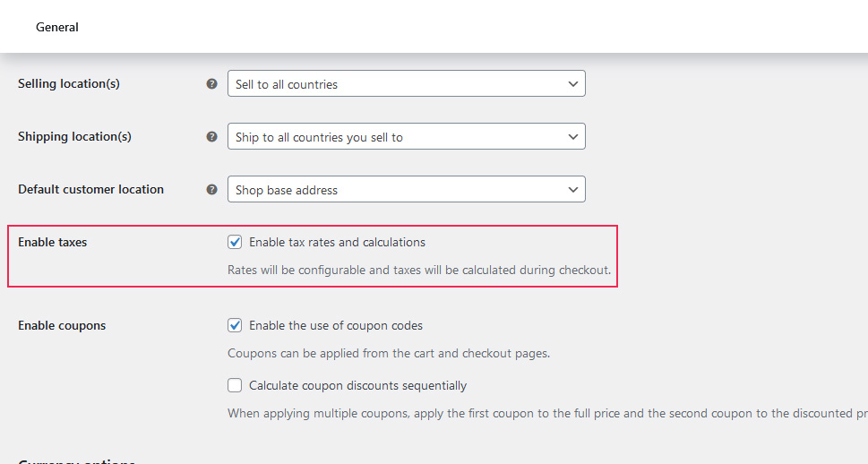Click the help icon next to Selling location(s)
Viewport: 868px width, 464px height.
[x=212, y=84]
